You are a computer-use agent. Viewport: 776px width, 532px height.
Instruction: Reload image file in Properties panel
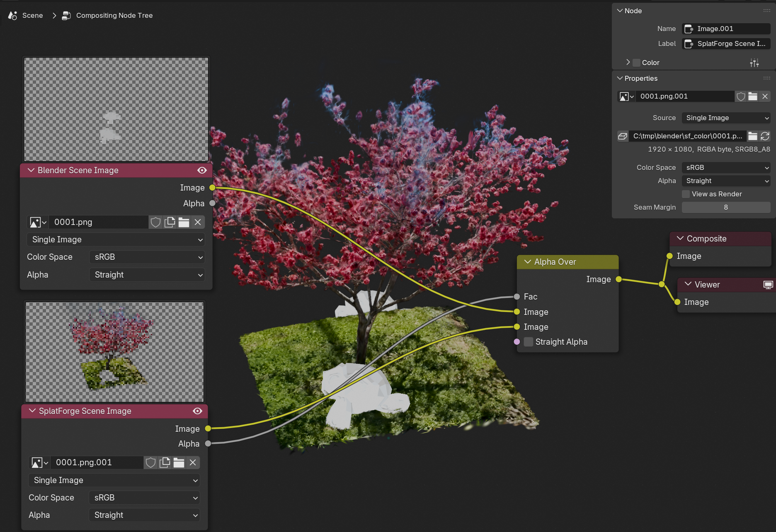tap(765, 136)
